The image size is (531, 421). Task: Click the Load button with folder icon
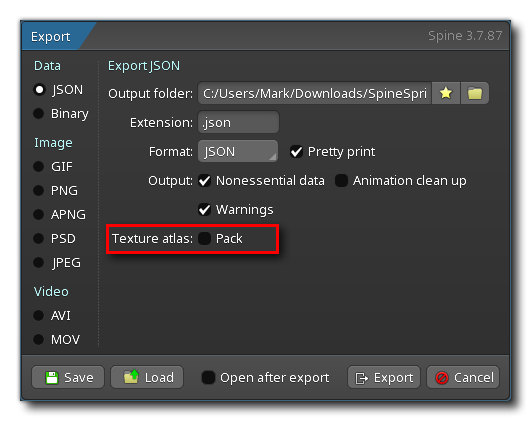147,377
